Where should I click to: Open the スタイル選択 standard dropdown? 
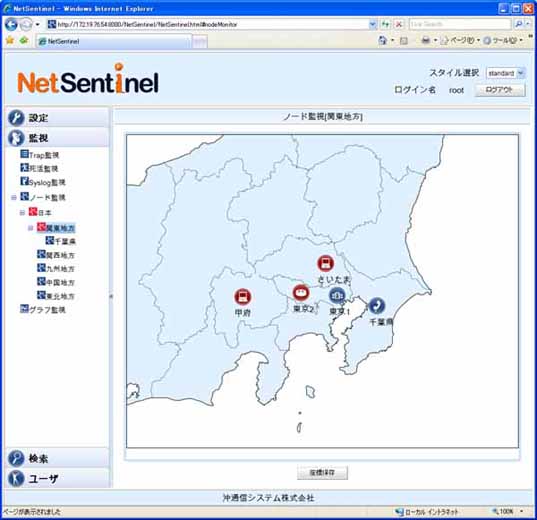tap(505, 73)
